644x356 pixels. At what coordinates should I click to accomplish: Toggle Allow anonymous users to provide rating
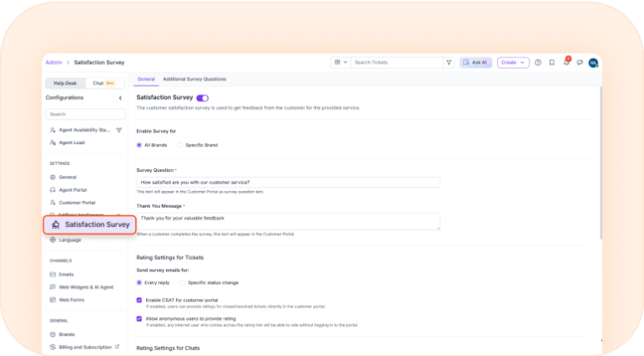coord(139,318)
